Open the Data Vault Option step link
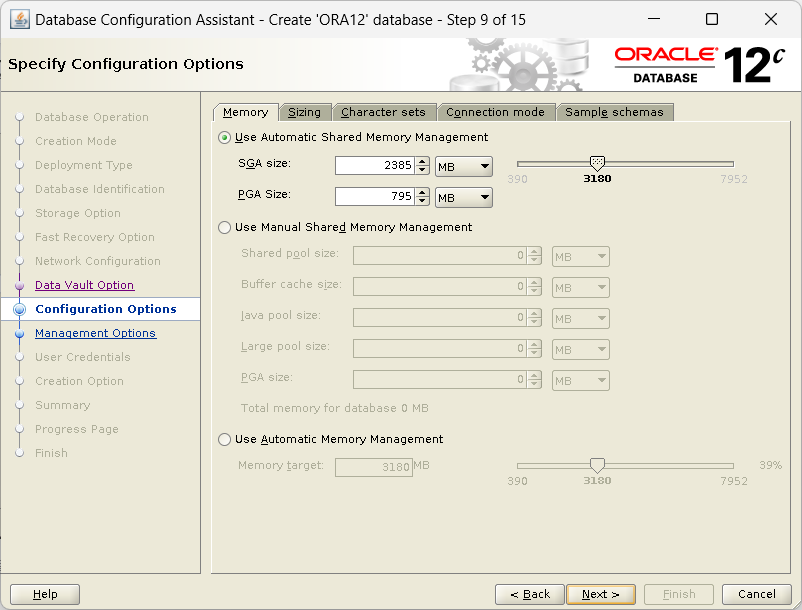The image size is (802, 610). [x=84, y=285]
